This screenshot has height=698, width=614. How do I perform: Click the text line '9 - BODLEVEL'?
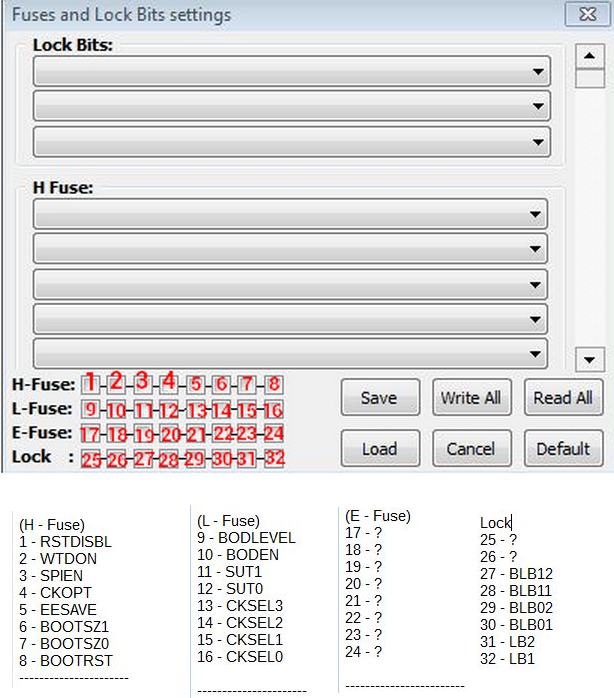(246, 538)
